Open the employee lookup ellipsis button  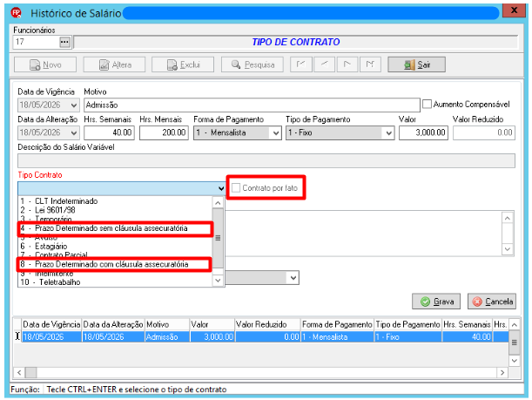[64, 42]
